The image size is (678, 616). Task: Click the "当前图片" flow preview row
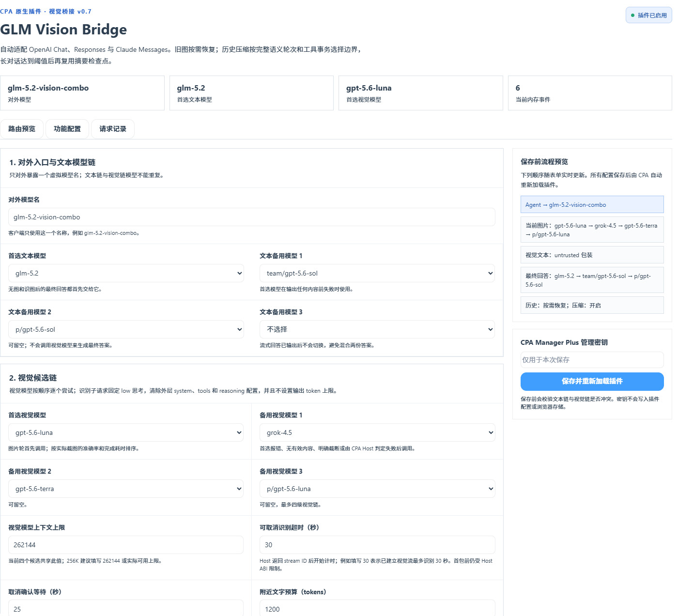[x=592, y=230]
